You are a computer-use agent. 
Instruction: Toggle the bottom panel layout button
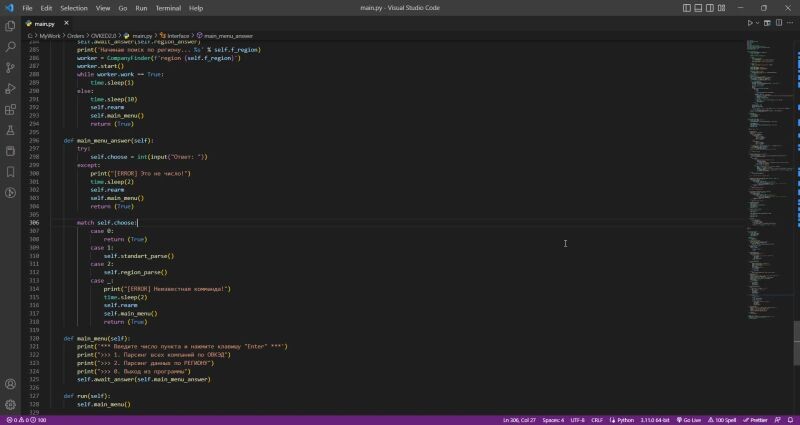pos(699,7)
